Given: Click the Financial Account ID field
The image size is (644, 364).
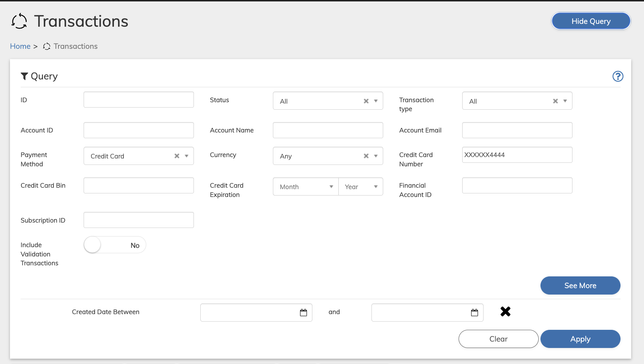Looking at the screenshot, I should tap(517, 186).
